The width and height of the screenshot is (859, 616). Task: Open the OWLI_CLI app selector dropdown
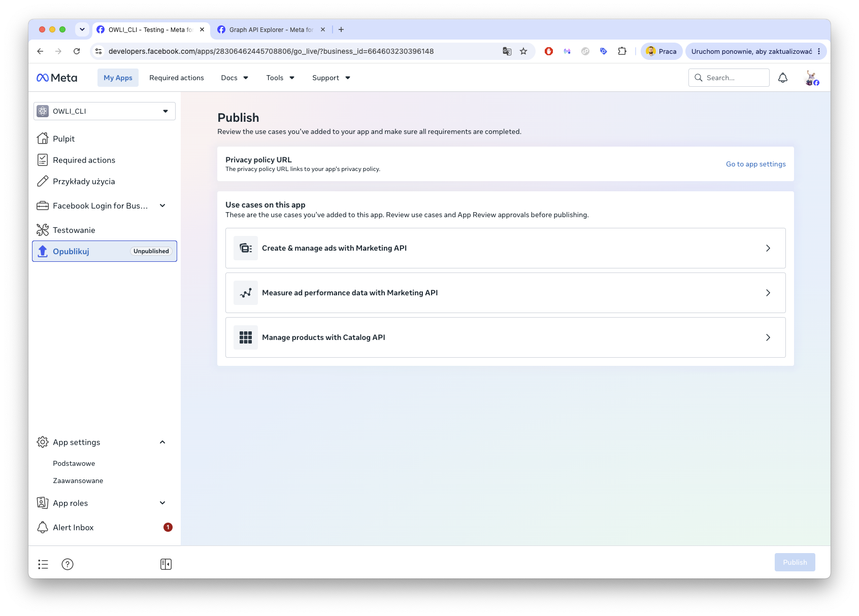coord(105,111)
